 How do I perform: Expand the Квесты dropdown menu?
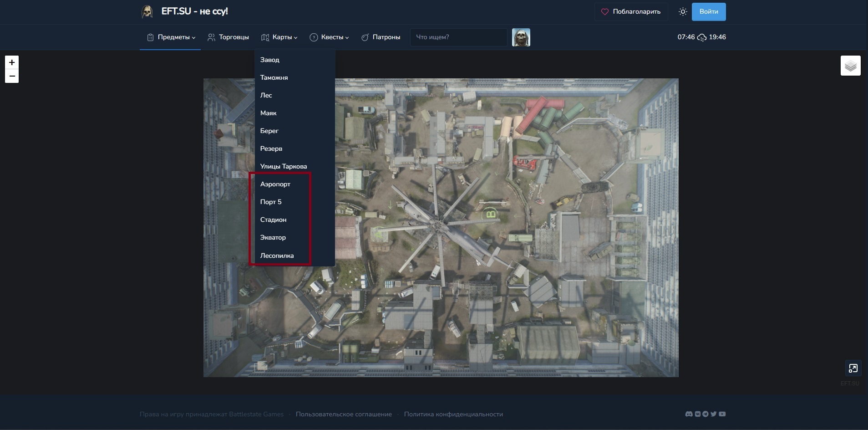click(329, 37)
